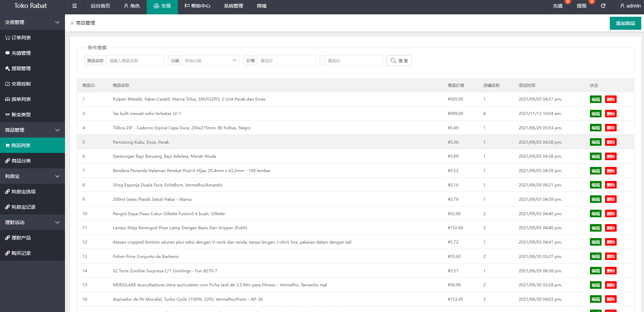Open the 帮助中心 top menu
This screenshot has width=644, height=312.
[197, 6]
